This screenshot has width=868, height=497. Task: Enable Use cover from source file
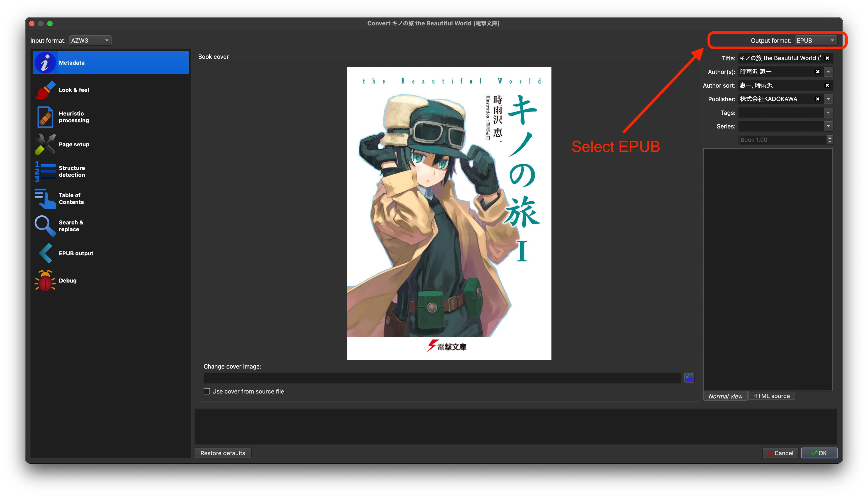tap(207, 391)
